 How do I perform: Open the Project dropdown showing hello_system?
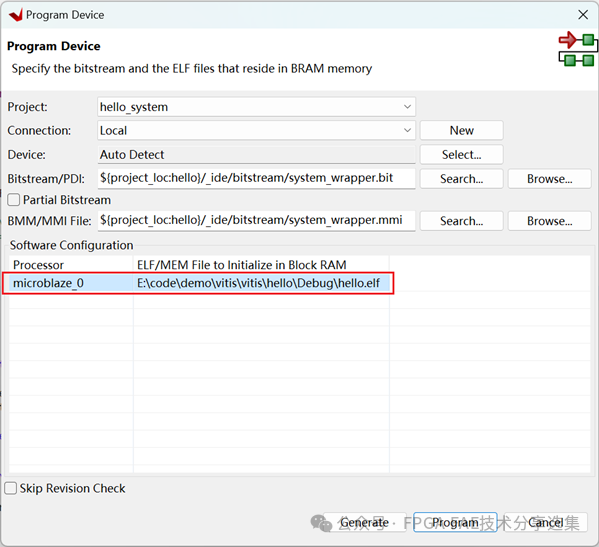[x=256, y=107]
